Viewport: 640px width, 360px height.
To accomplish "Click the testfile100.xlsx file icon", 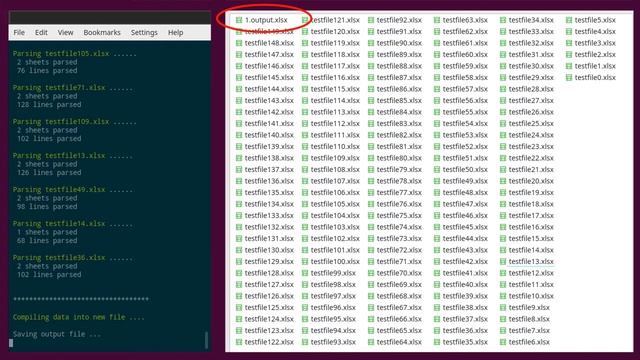I will click(x=305, y=261).
